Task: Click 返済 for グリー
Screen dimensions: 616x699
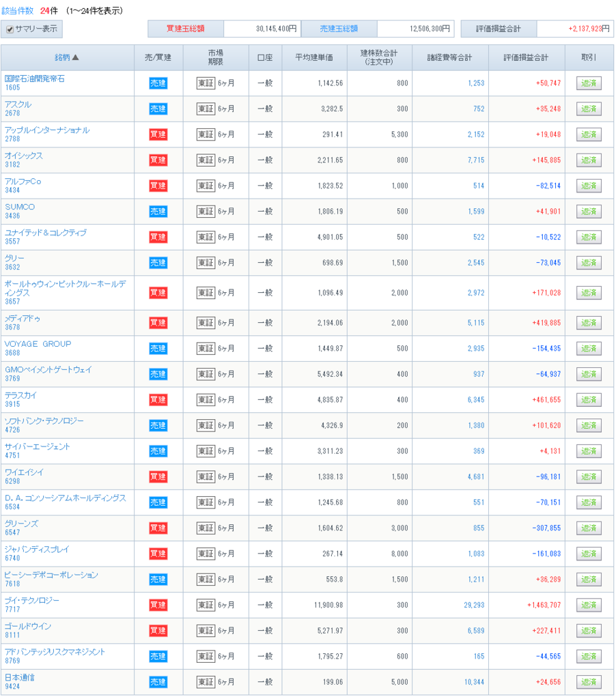Action: tap(589, 263)
